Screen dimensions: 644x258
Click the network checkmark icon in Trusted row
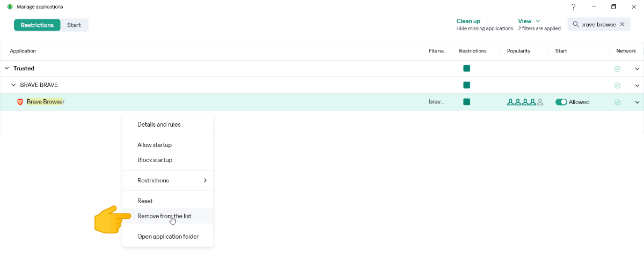[618, 69]
